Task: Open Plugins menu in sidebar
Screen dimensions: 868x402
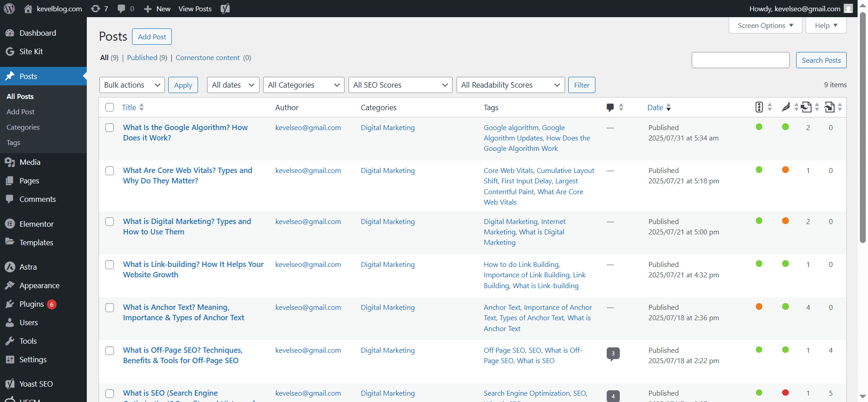Action: click(32, 304)
